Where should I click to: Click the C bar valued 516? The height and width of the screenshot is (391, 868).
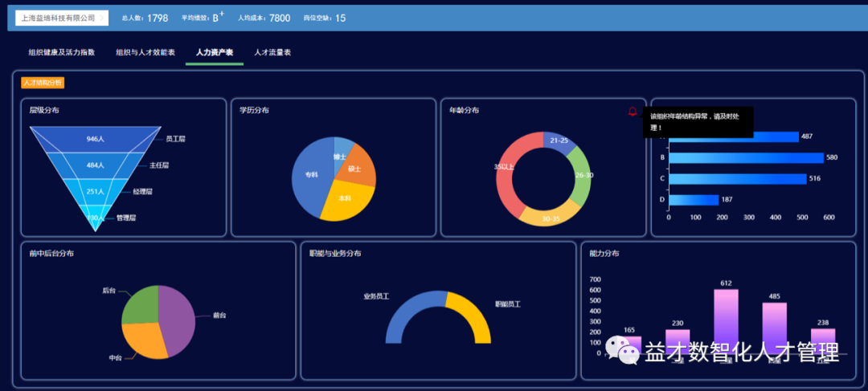[738, 178]
